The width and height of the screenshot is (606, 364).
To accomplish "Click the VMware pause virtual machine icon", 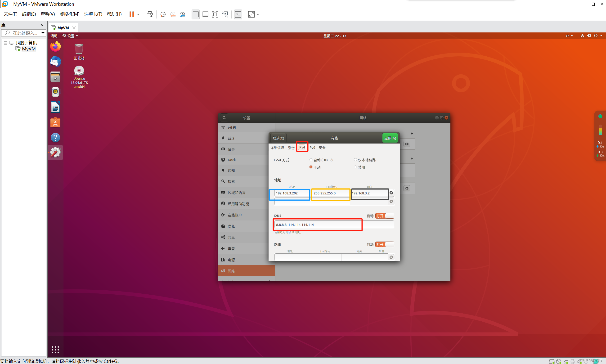I will (x=132, y=14).
